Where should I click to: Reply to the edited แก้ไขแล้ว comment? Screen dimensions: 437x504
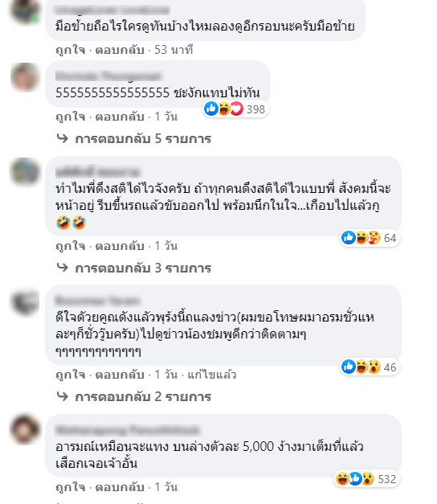tap(120, 375)
